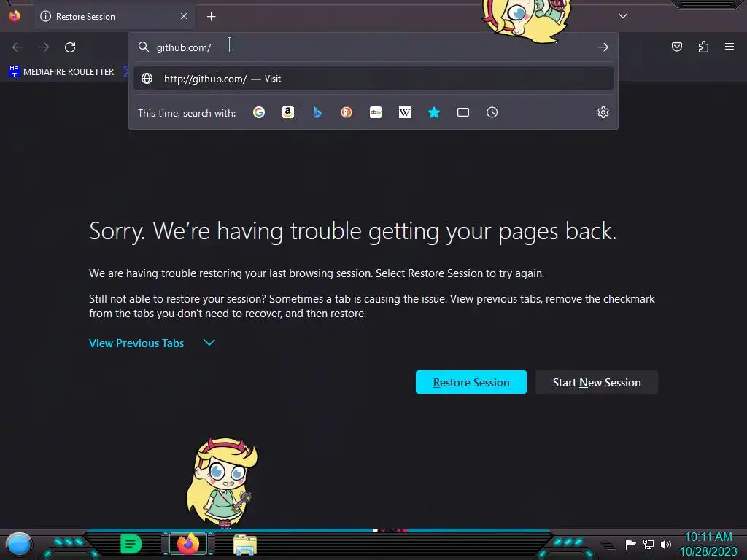The image size is (747, 560).
Task: Go forward one page
Action: tap(44, 47)
